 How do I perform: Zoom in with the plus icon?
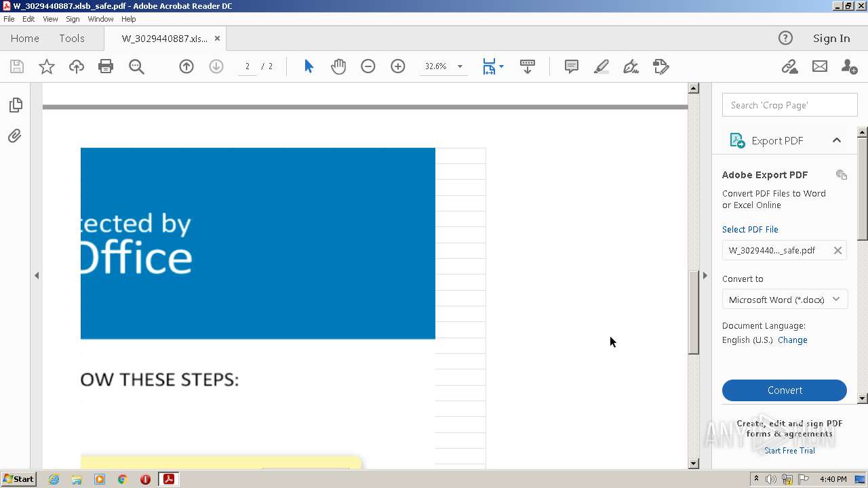[x=398, y=66]
